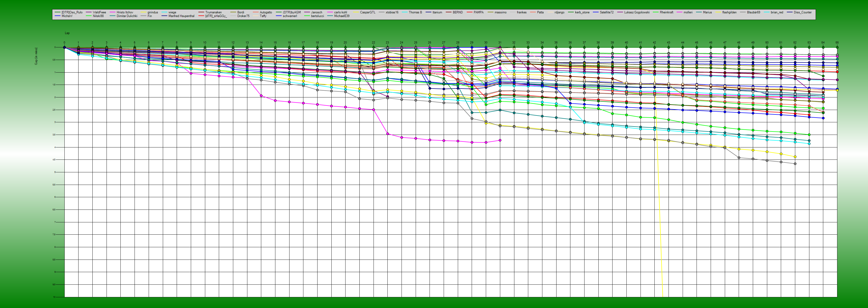Select the magenta data point at lap 23 near 3.5
868x308 pixels.
pyautogui.click(x=387, y=134)
